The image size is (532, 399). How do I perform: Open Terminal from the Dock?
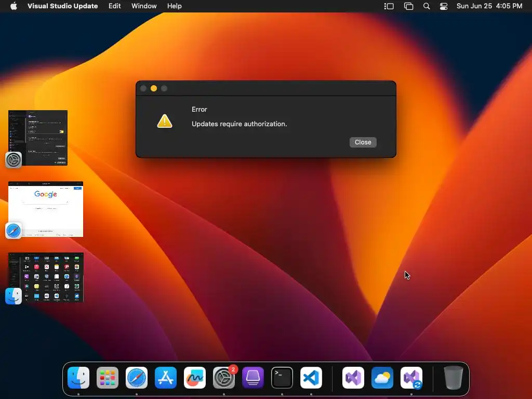point(282,378)
